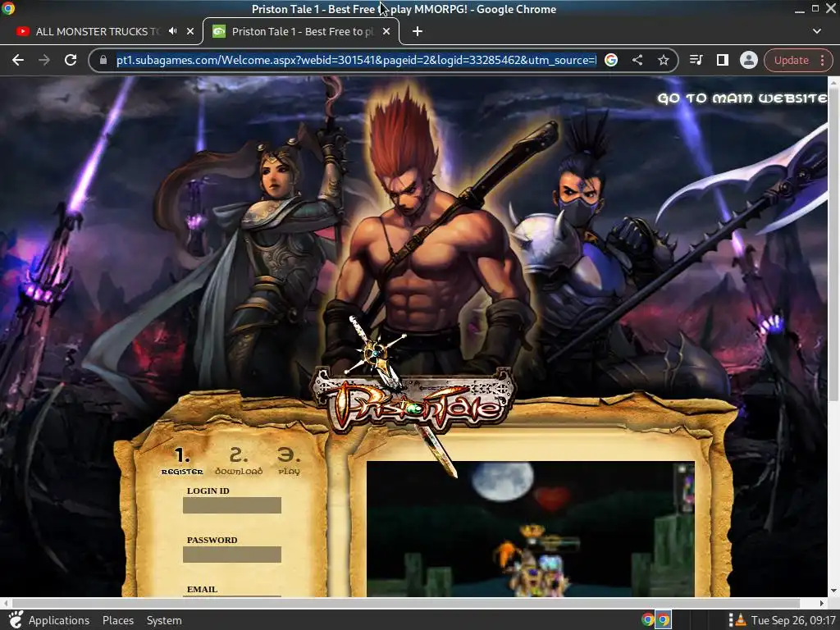Click the horizontal scrollbar at page bottom
Viewport: 840px width, 630px height.
(406, 603)
